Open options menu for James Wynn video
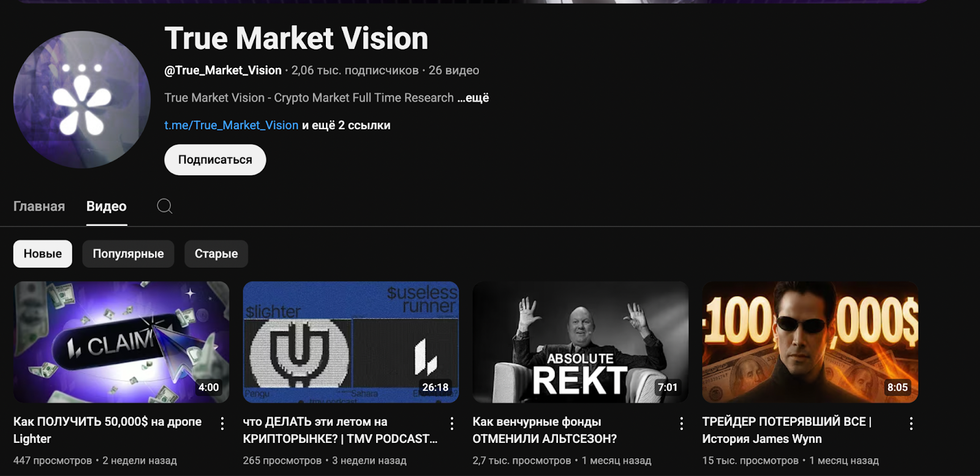Screen dimensions: 980x476 (911, 423)
